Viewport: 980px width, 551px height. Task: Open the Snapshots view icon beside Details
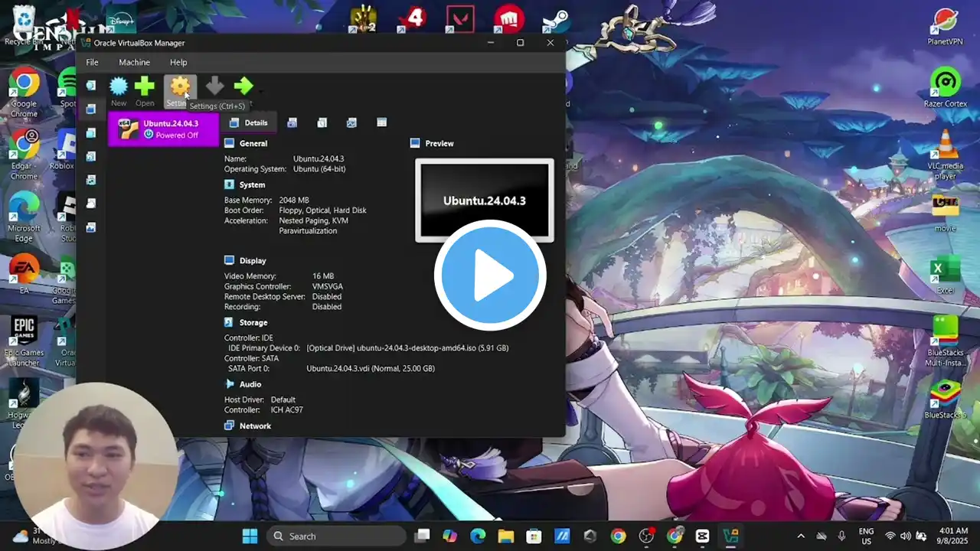pos(292,122)
